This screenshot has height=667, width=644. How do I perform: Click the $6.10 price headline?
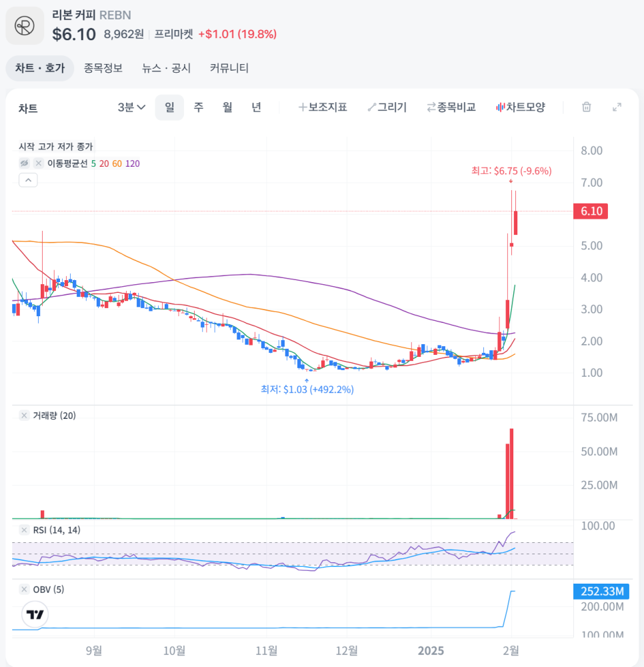point(74,35)
